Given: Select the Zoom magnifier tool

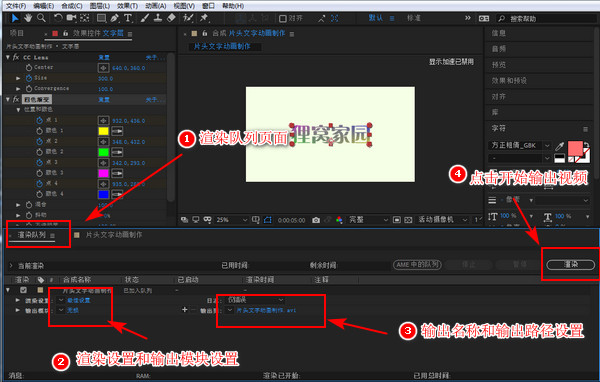Looking at the screenshot, I should 41,18.
